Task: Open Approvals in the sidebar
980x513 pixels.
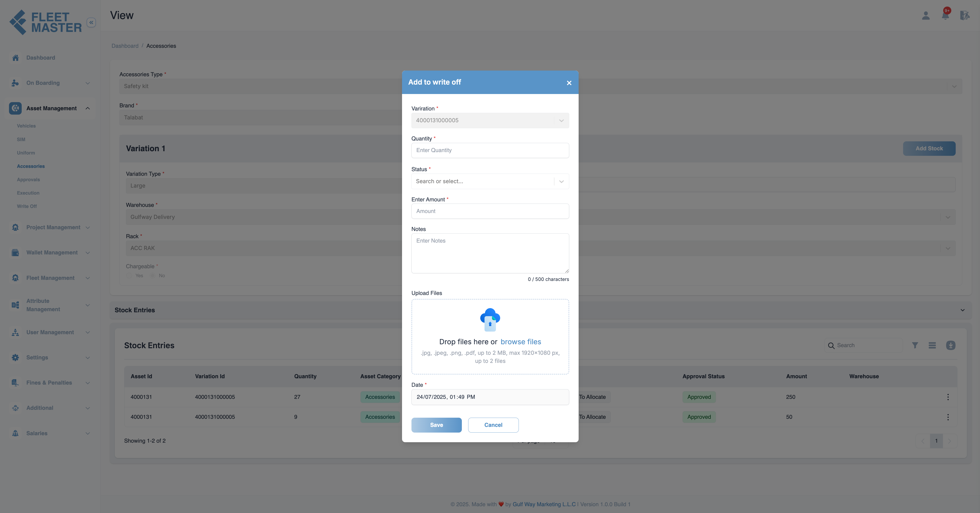Action: click(x=28, y=180)
